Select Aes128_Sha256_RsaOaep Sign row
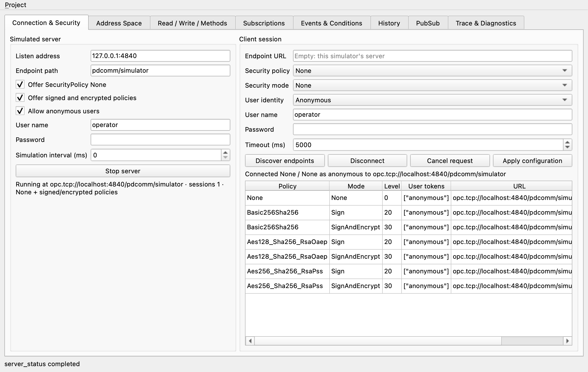588x372 pixels. (408, 242)
